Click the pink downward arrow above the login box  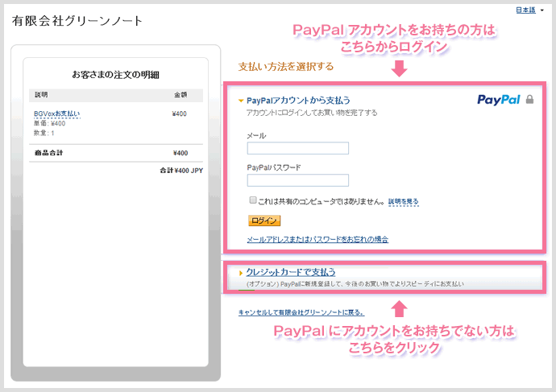(x=399, y=71)
